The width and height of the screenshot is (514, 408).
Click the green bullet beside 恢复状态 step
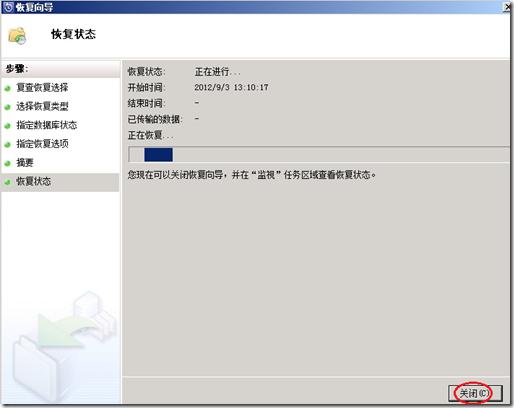click(x=8, y=182)
